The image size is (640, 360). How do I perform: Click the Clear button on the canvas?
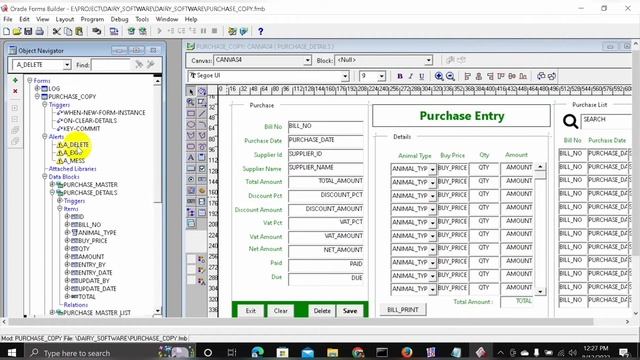point(281,311)
